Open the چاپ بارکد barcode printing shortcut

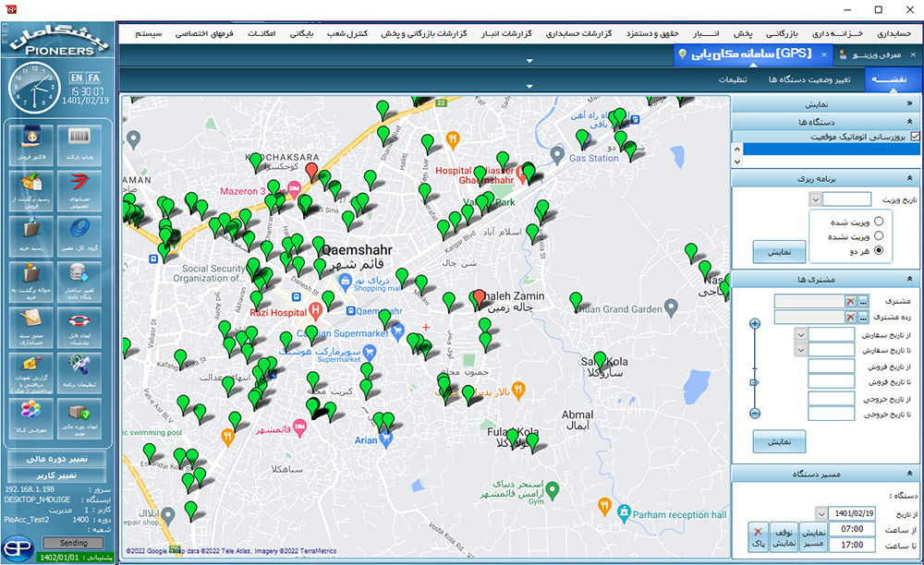pyautogui.click(x=79, y=145)
